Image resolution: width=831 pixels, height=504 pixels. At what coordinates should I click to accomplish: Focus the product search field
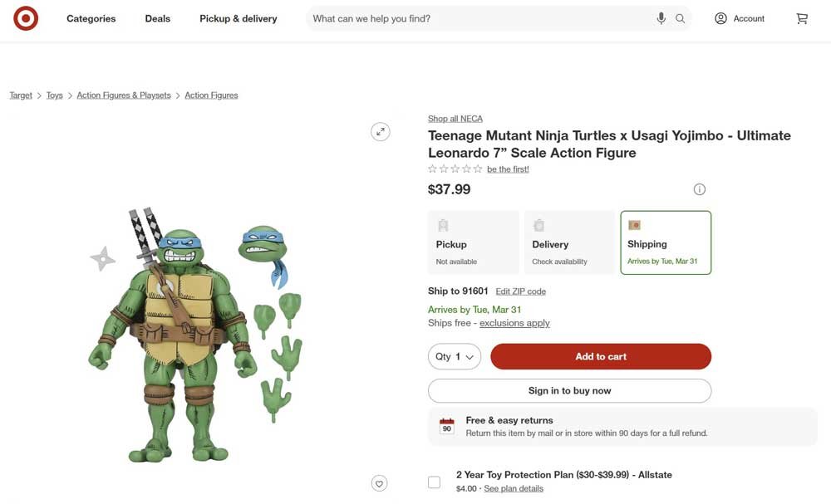478,18
